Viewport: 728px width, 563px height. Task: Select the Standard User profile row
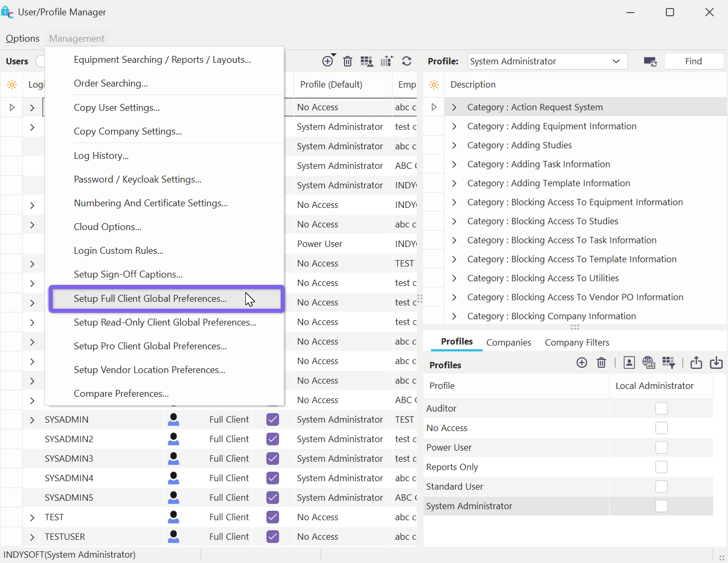455,486
